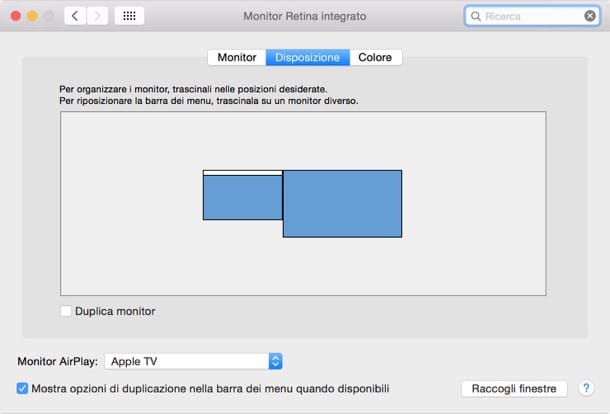The width and height of the screenshot is (610, 414).
Task: Click the 'Per riposizionare la barra dei menu' text
Action: pos(209,101)
